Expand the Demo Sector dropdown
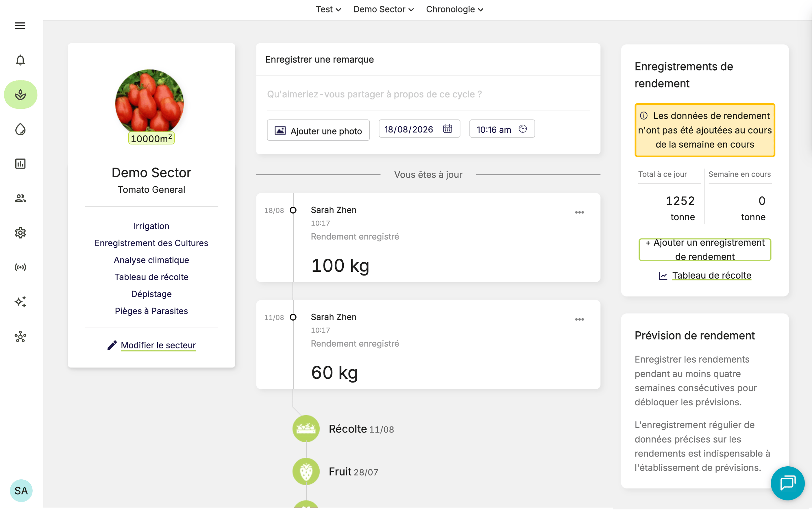The image size is (812, 510). tap(383, 10)
